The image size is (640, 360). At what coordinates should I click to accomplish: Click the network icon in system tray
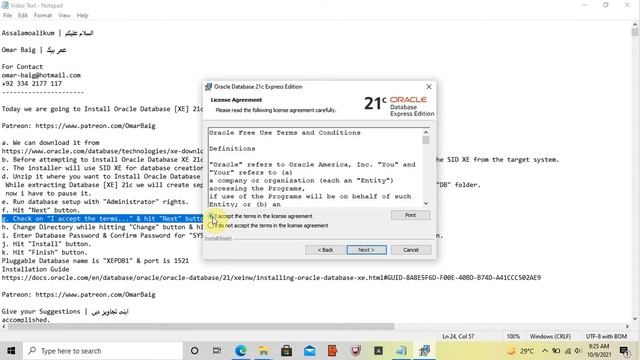click(567, 351)
